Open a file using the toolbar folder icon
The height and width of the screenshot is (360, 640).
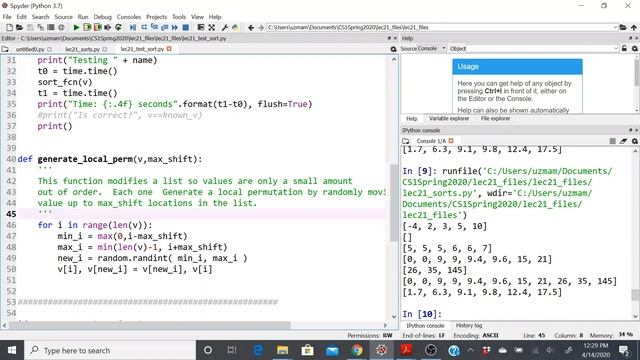click(x=19, y=27)
